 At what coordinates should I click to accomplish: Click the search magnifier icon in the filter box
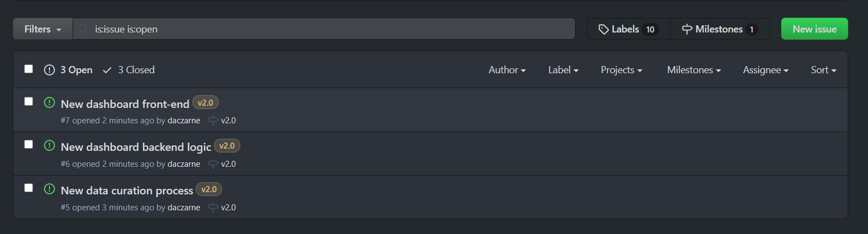point(84,29)
